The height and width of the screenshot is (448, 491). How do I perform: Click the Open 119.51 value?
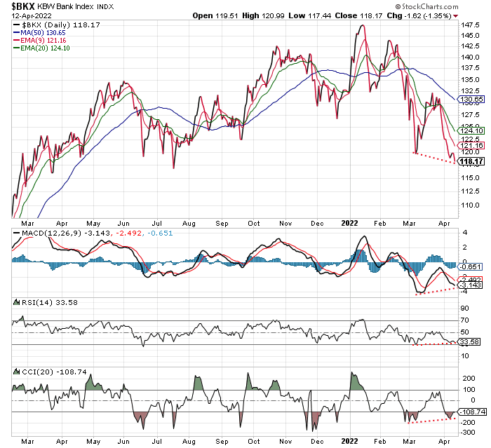coord(215,15)
